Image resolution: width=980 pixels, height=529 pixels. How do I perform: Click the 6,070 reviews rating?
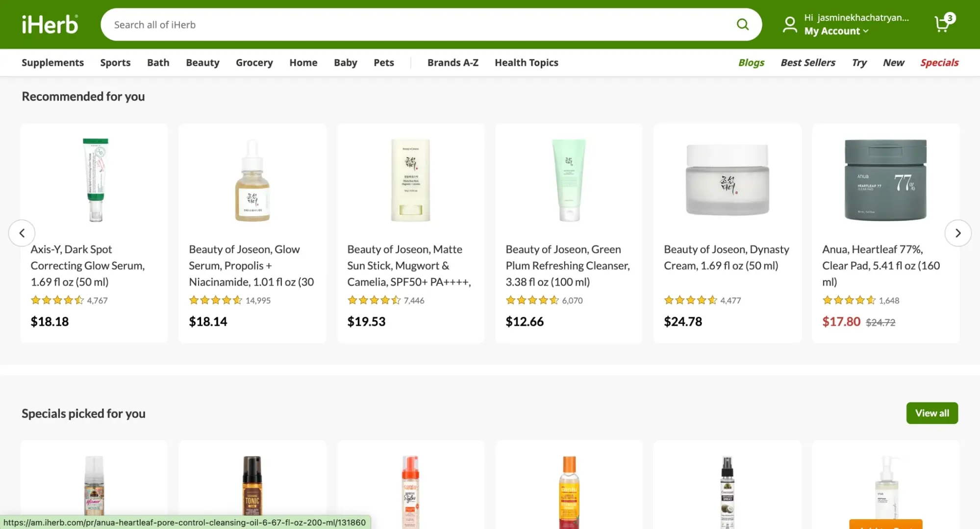544,300
